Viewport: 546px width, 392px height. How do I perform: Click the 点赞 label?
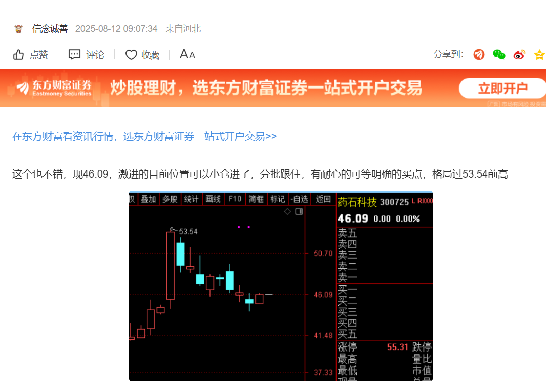(x=39, y=55)
